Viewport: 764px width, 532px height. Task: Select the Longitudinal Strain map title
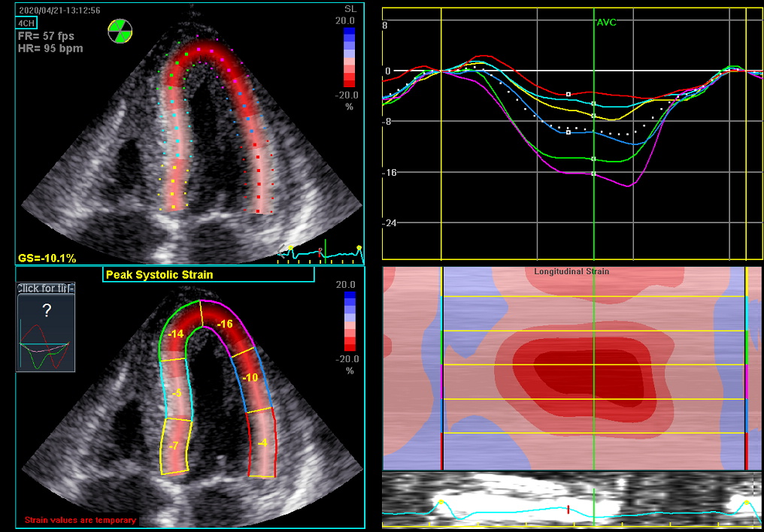coord(571,271)
